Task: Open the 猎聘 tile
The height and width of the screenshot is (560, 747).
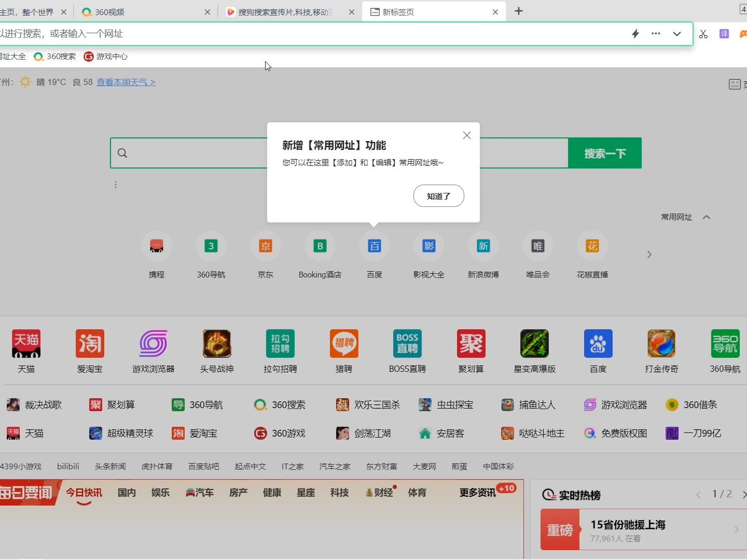Action: [344, 343]
